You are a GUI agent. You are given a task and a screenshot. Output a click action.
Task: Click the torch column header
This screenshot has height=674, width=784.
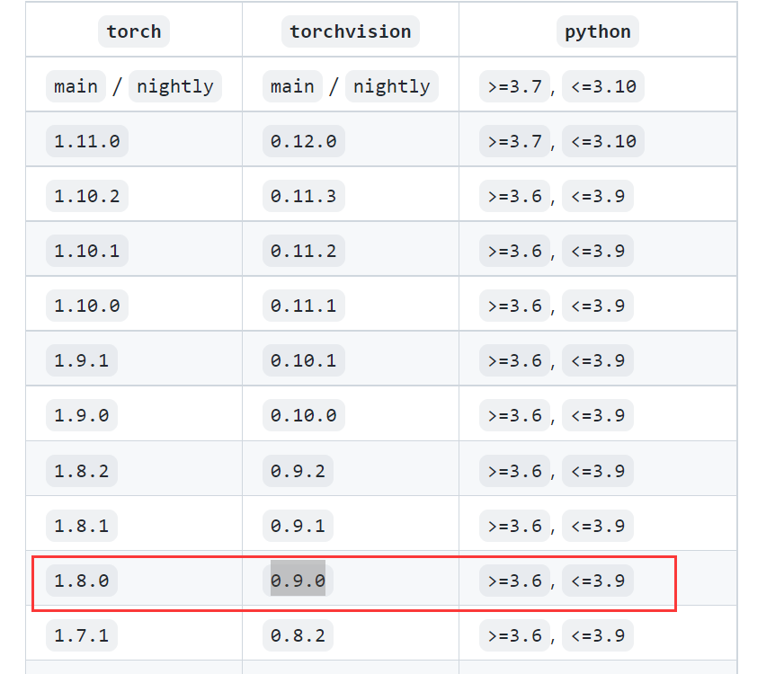[x=133, y=31]
